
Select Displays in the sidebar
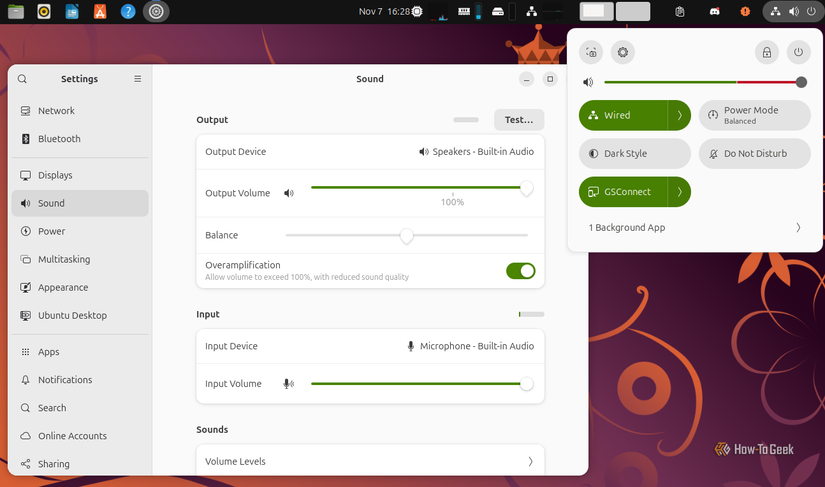[80, 175]
